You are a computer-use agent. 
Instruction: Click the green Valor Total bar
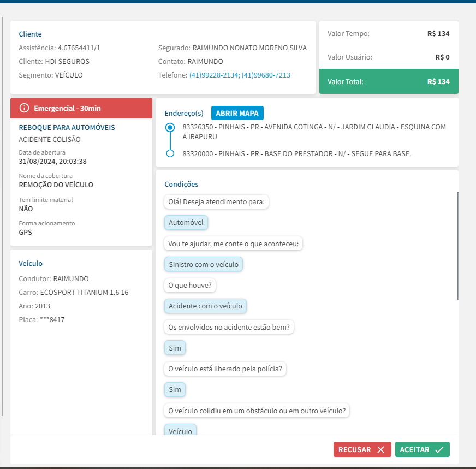388,81
